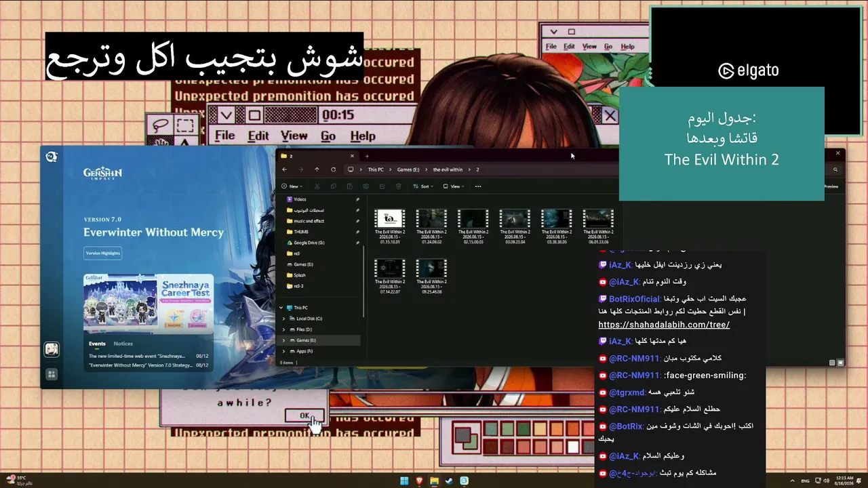Click the Version 7.0 Strategy news item
The image size is (868, 488).
(149, 365)
